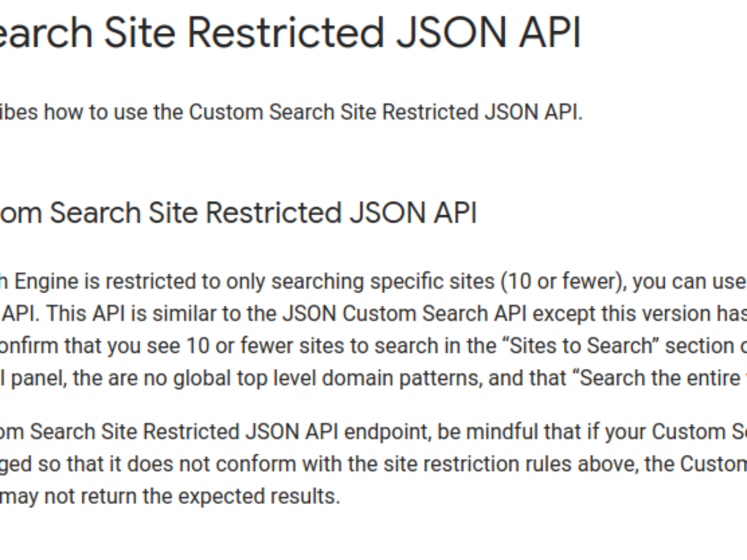Click the page title 'Search Site Restricted JSON API'
The width and height of the screenshot is (747, 560).
pyautogui.click(x=291, y=32)
